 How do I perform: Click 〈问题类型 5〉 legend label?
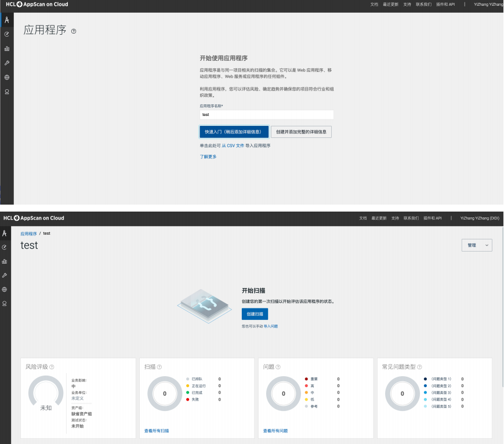[x=441, y=406]
